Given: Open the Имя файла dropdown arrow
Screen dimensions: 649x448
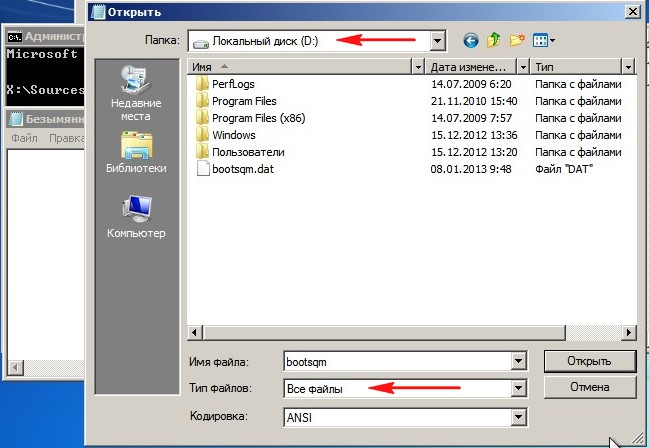Looking at the screenshot, I should pos(517,361).
